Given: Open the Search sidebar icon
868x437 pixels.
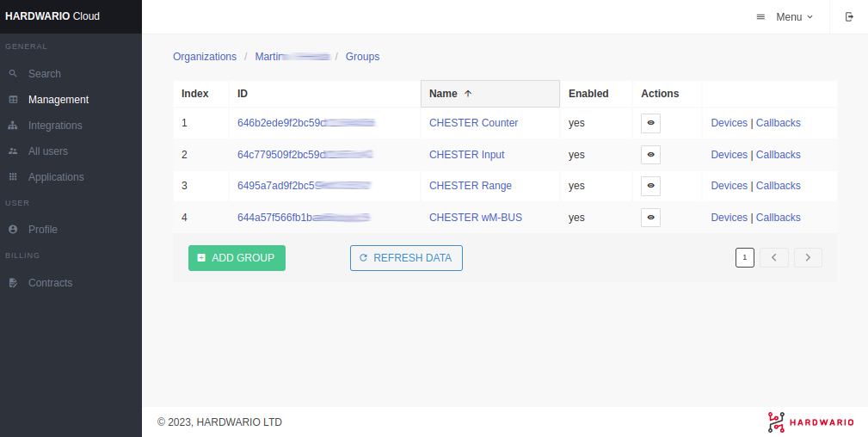Looking at the screenshot, I should point(13,74).
